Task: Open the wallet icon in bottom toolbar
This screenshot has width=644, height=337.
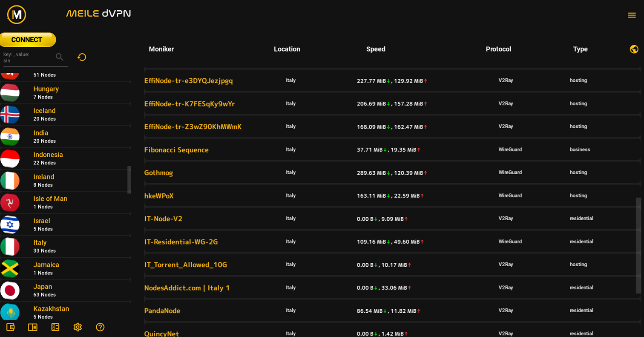Action: tap(11, 327)
